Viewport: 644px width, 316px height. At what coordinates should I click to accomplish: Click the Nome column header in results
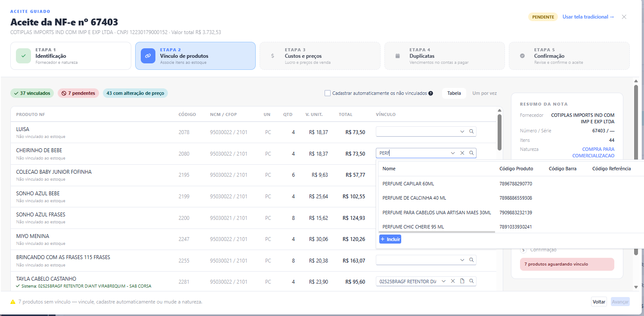click(x=389, y=169)
